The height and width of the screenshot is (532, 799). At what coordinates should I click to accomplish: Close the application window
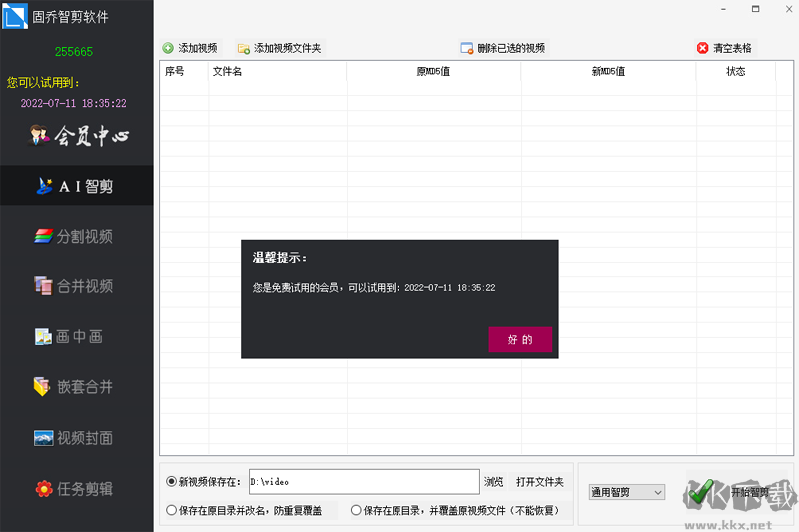click(788, 9)
